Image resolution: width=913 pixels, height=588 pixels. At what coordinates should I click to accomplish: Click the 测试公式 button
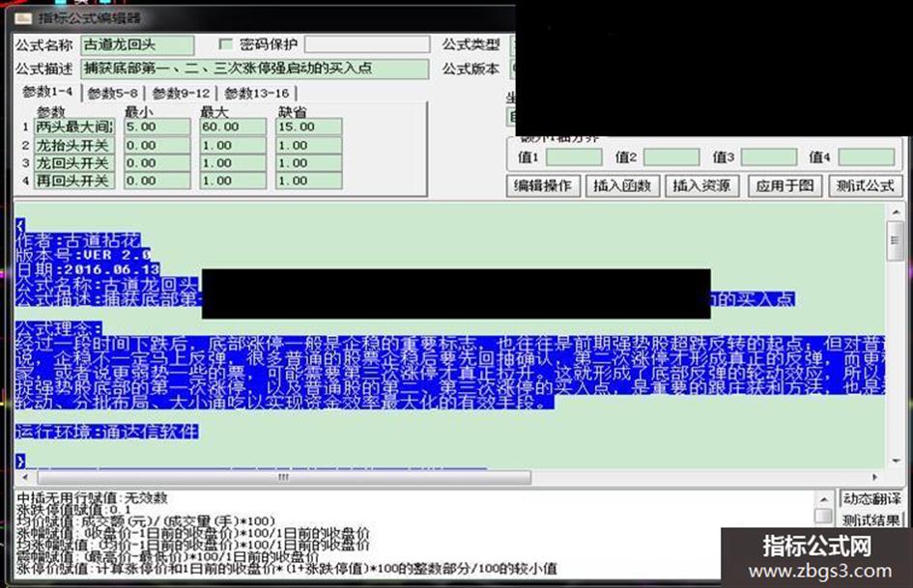click(865, 185)
